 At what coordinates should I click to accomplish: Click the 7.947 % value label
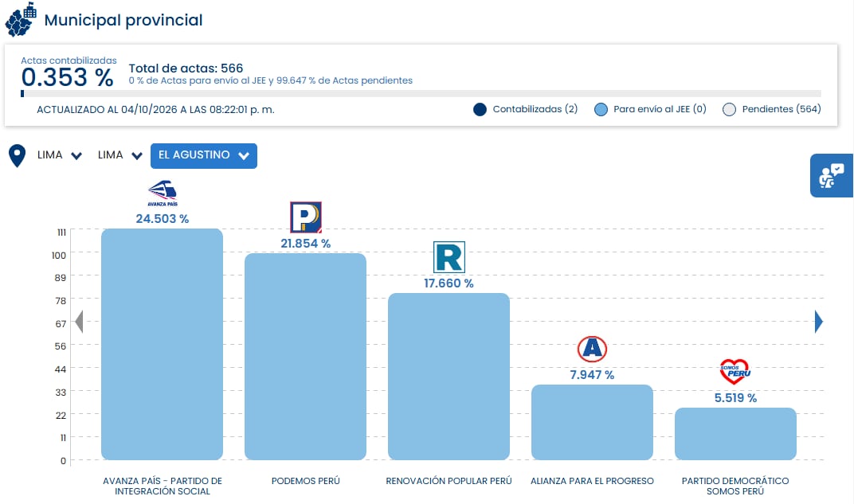592,375
